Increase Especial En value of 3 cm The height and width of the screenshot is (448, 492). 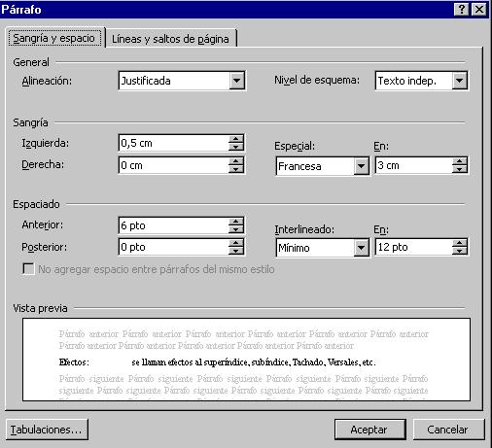(459, 161)
